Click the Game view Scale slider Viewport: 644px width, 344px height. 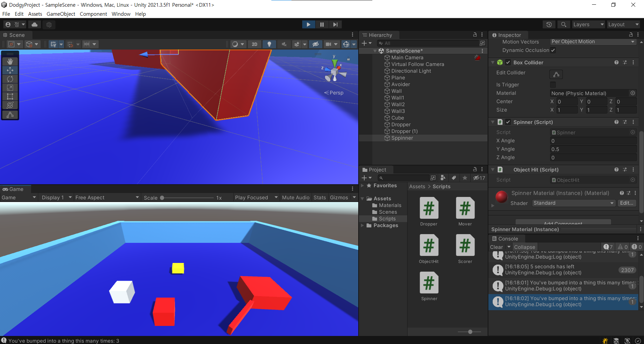tap(187, 198)
